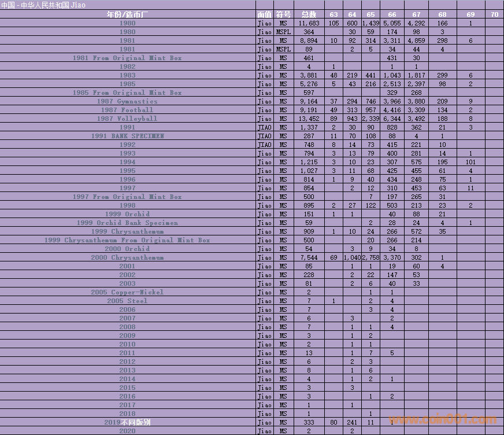Select the grade 66 column header
Image resolution: width=504 pixels, height=435 pixels.
(392, 14)
